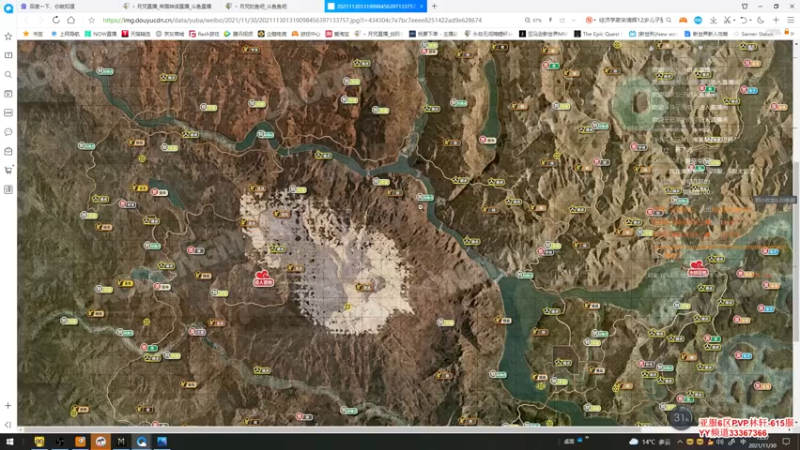This screenshot has width=800, height=450.
Task: Open the downloads arrow icon
Action: tap(713, 20)
